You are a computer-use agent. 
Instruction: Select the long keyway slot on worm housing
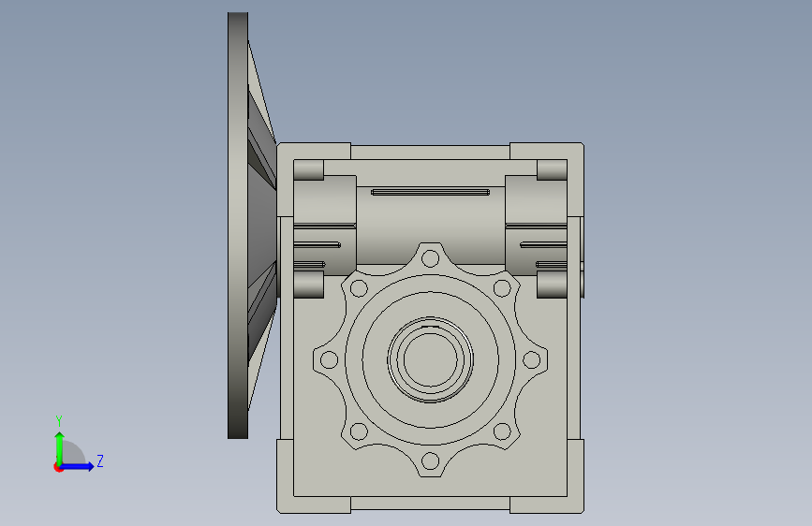(430, 192)
